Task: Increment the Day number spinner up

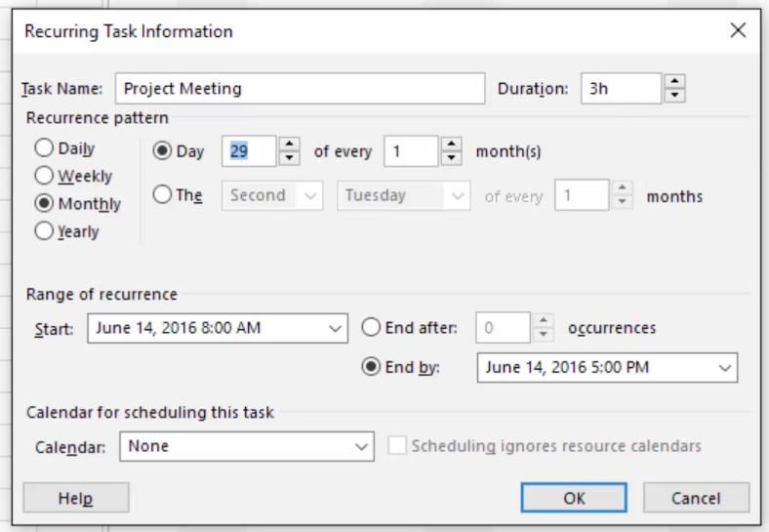Action: 290,143
